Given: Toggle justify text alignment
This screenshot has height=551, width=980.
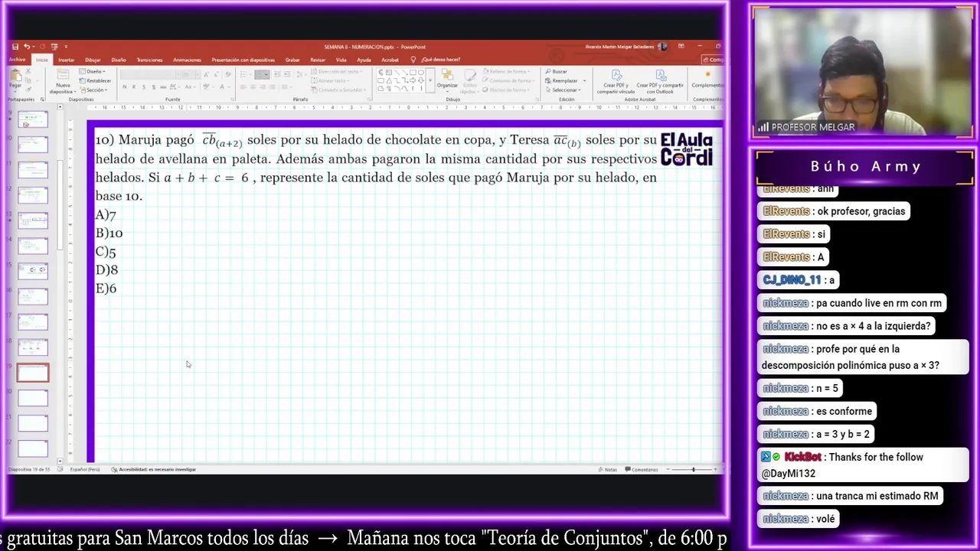Looking at the screenshot, I should tap(272, 87).
